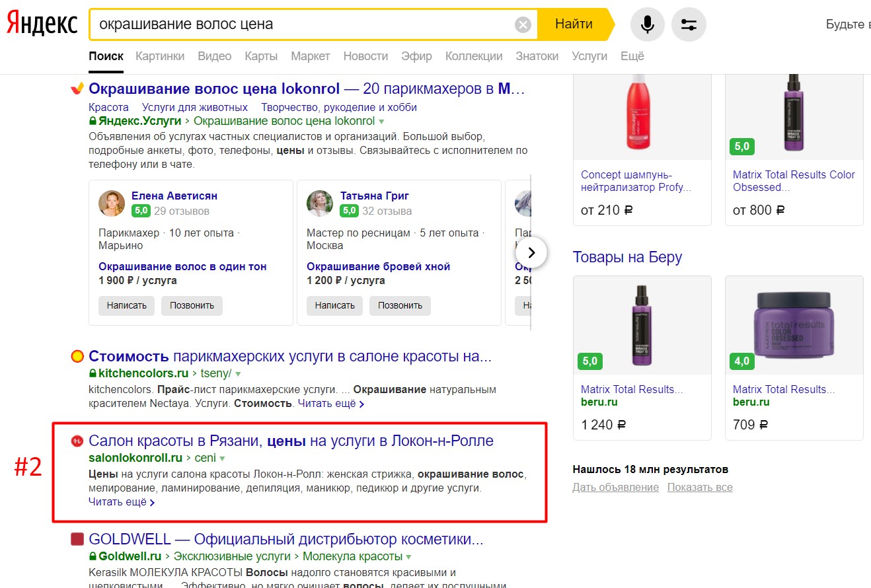This screenshot has height=588, width=871.
Task: Click Читать ещё under Локон-н-Ролл snippet
Action: [122, 502]
